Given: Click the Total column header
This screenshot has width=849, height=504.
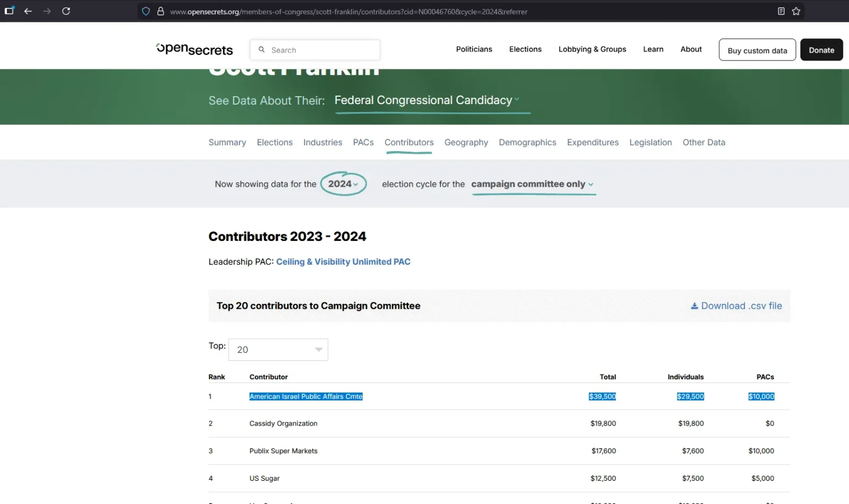Looking at the screenshot, I should [x=608, y=377].
